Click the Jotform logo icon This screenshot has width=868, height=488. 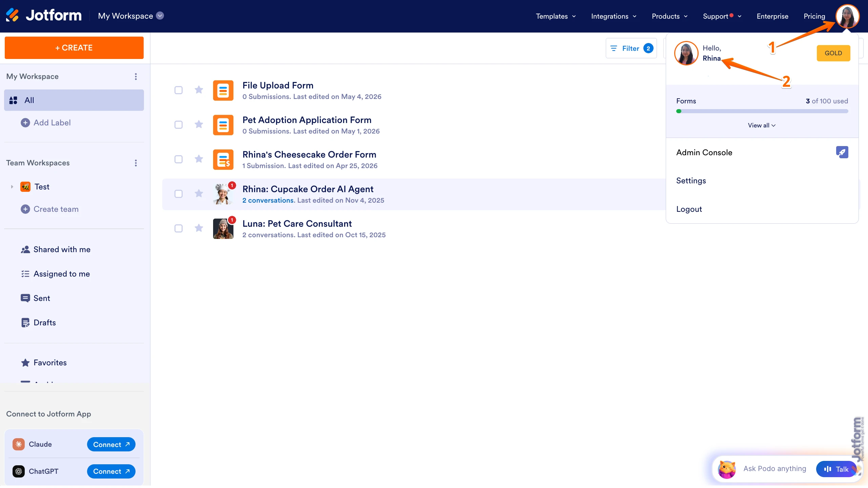tap(13, 15)
